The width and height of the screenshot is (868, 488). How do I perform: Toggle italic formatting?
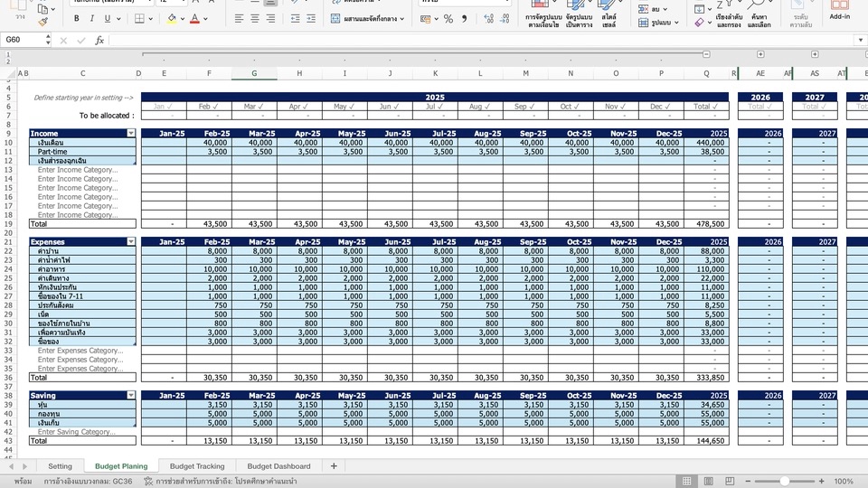click(x=92, y=18)
